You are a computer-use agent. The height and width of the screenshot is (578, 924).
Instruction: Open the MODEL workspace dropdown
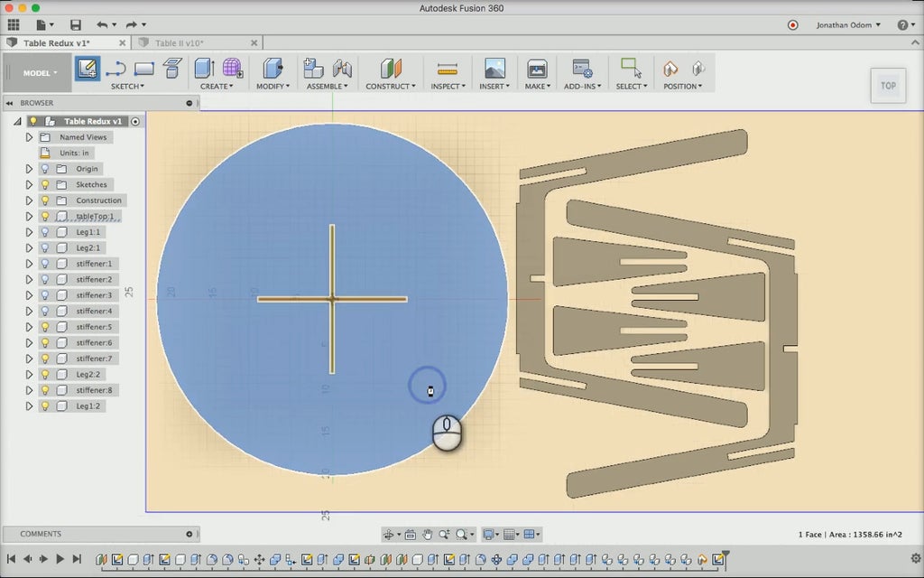click(x=39, y=73)
